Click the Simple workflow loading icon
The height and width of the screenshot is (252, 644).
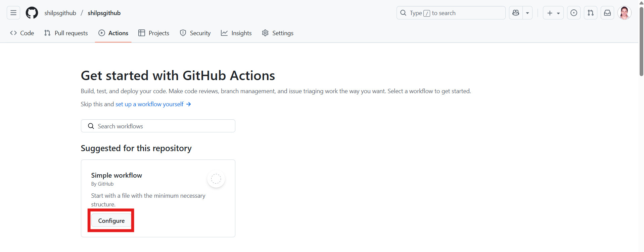[x=216, y=179]
